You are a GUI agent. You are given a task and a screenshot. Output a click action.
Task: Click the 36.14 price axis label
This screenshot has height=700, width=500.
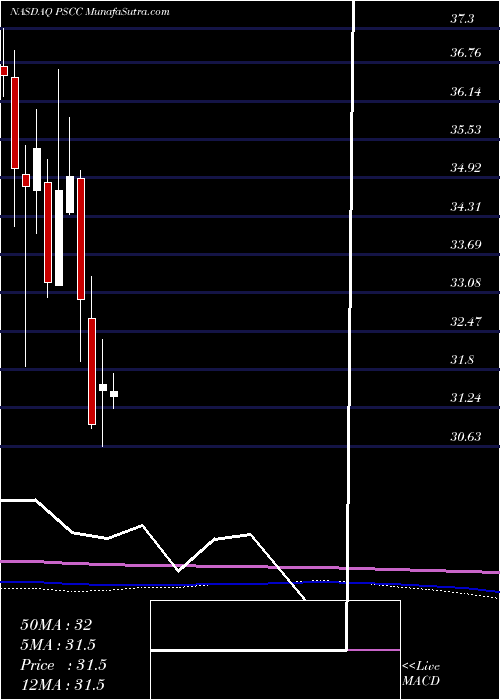tap(466, 92)
